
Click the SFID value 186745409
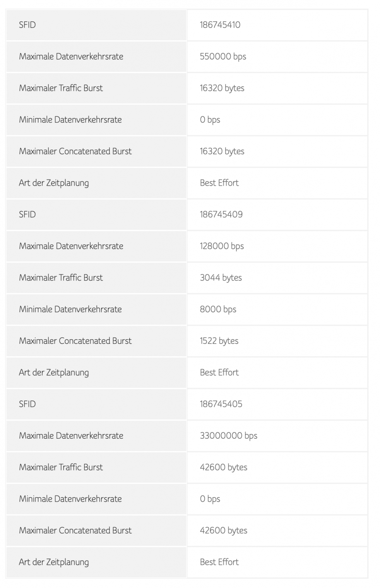[x=221, y=214]
